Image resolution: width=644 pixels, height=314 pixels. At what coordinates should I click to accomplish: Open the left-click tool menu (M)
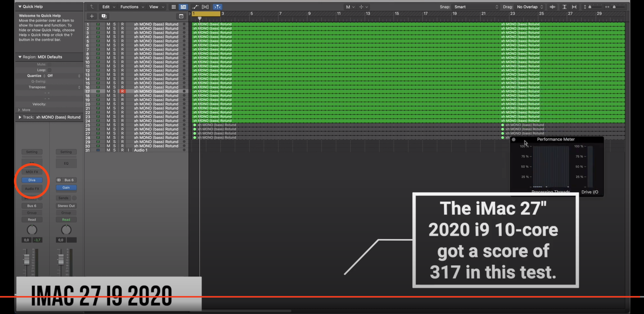coord(350,7)
